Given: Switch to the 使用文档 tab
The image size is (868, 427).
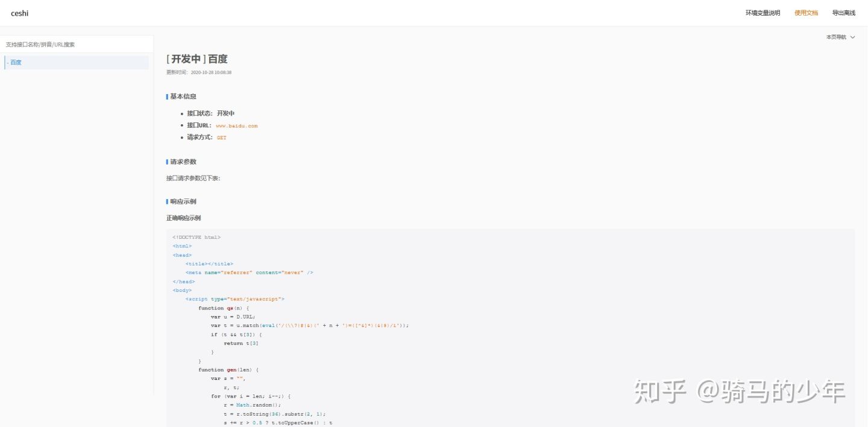Looking at the screenshot, I should pyautogui.click(x=806, y=13).
